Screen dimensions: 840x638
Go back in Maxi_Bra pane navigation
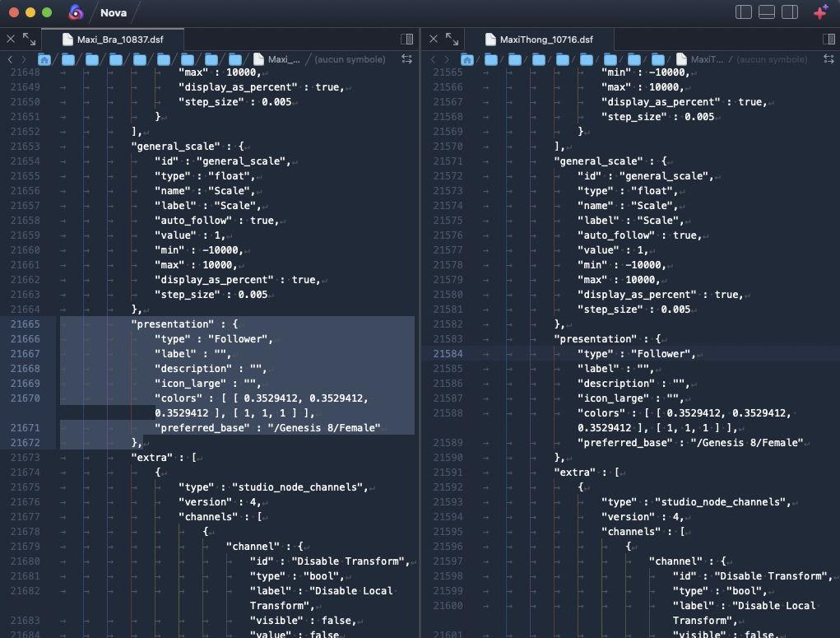click(x=10, y=59)
